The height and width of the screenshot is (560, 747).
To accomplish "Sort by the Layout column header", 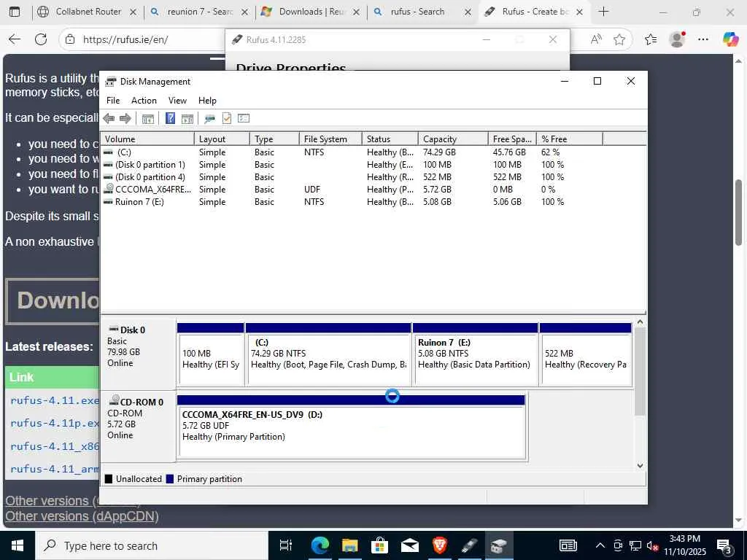I will coord(222,139).
